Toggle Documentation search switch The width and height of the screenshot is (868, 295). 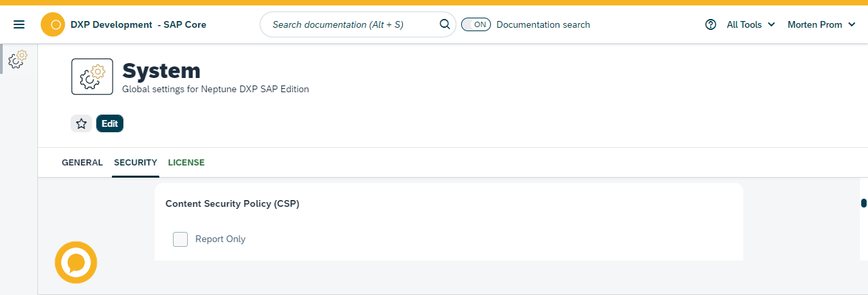pos(476,24)
